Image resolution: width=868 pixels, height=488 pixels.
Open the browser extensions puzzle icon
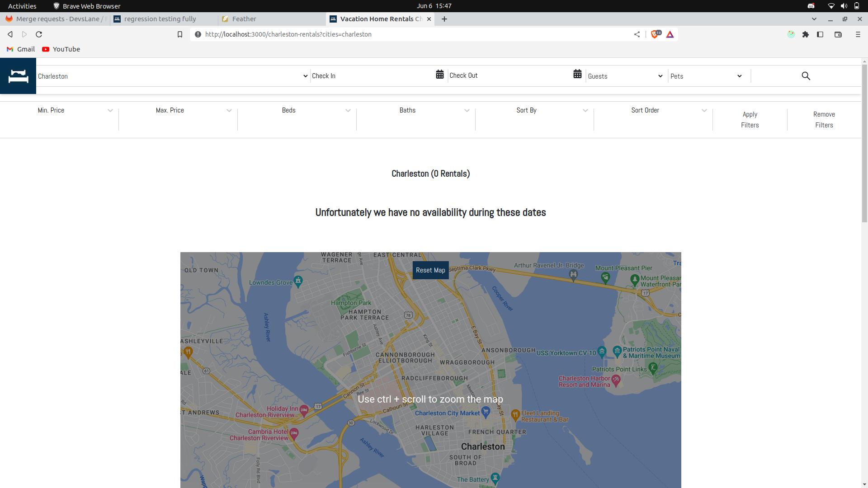pos(805,34)
